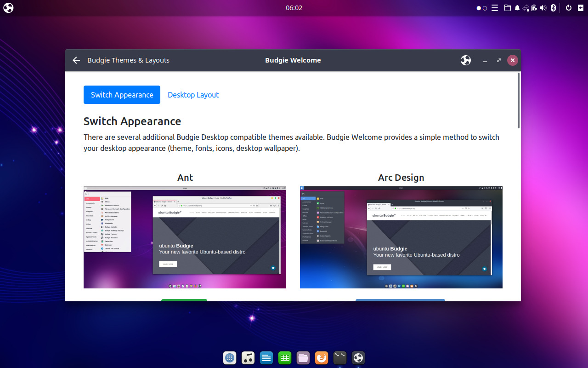Open the Budgie logo icon in the titlebar
Viewport: 588px width, 368px height.
[465, 60]
